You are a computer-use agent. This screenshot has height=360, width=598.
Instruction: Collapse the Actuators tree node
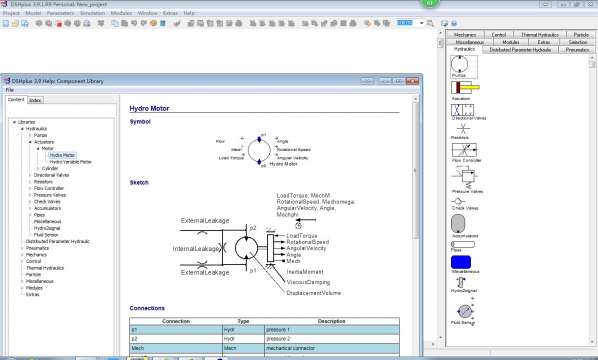coord(30,142)
